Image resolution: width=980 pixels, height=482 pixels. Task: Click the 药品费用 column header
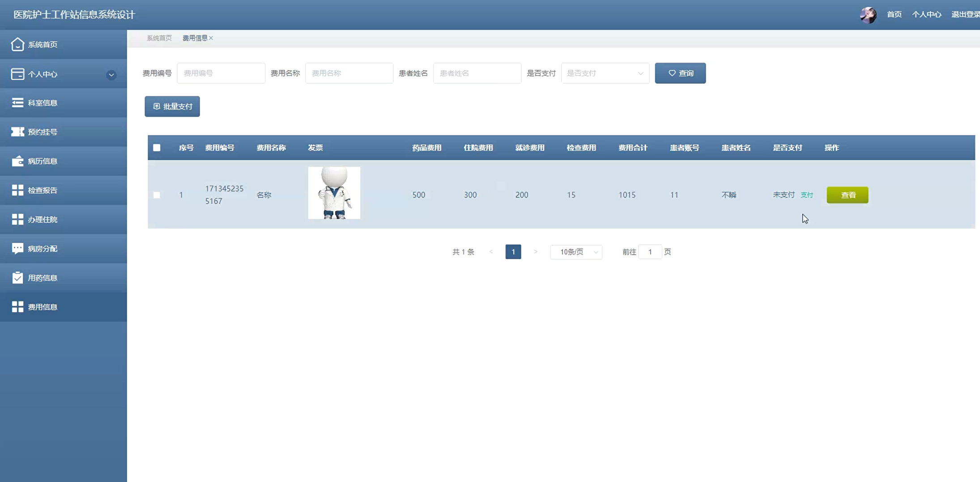click(x=427, y=148)
